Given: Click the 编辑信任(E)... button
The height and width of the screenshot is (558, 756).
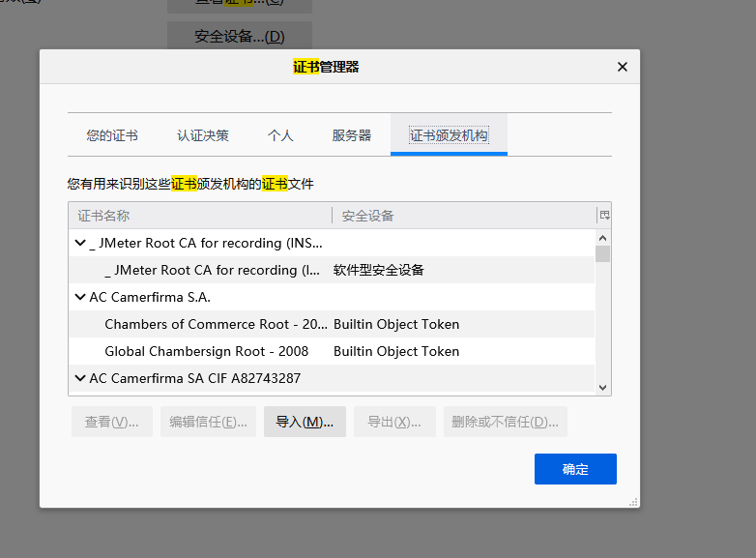Looking at the screenshot, I should pyautogui.click(x=208, y=422).
